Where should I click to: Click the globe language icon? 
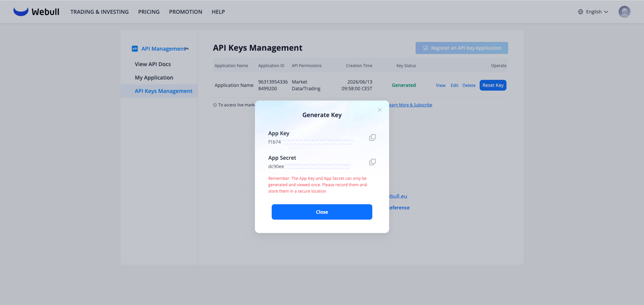click(x=581, y=12)
